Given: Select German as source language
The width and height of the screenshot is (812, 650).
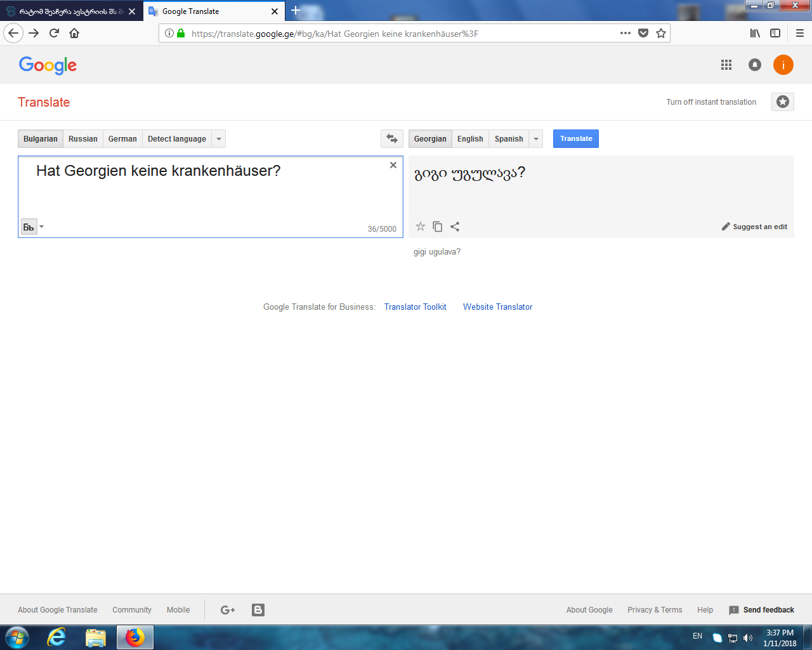Looking at the screenshot, I should click(122, 138).
